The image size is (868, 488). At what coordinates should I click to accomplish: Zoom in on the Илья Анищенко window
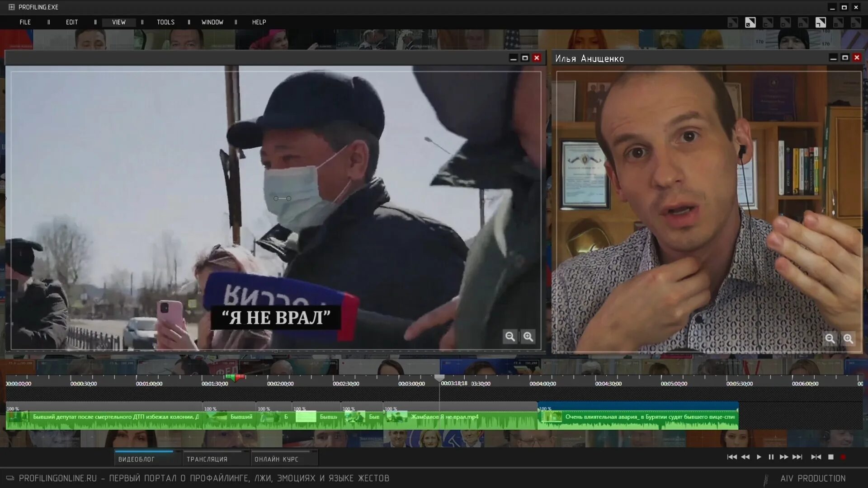pos(848,338)
